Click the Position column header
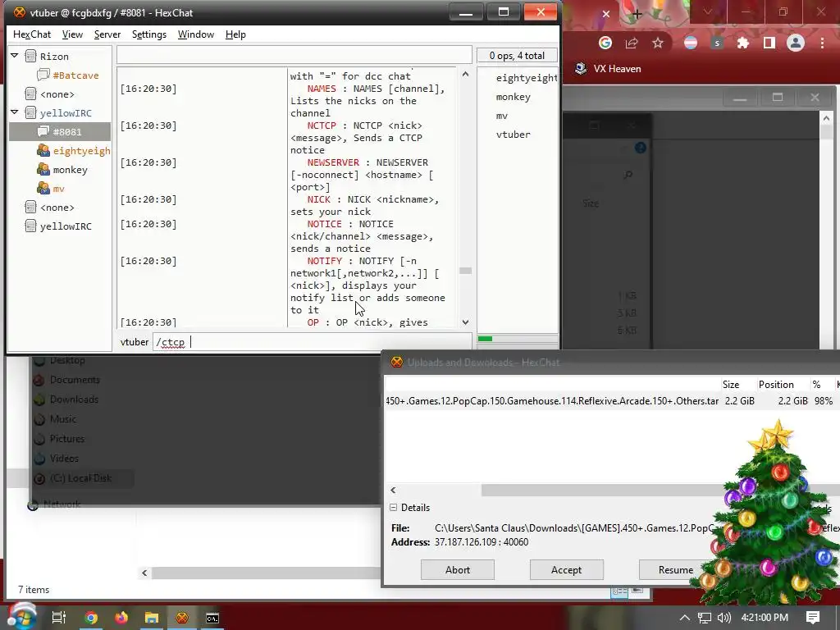 [x=776, y=384]
